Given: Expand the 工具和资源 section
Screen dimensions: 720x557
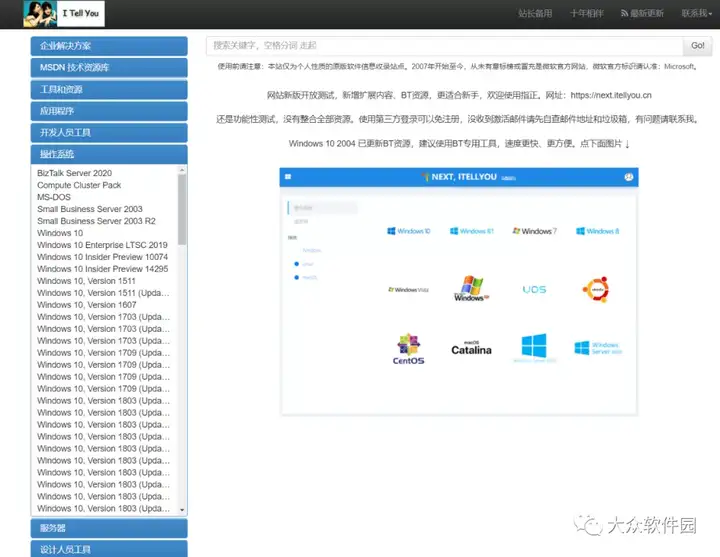Looking at the screenshot, I should click(x=109, y=89).
